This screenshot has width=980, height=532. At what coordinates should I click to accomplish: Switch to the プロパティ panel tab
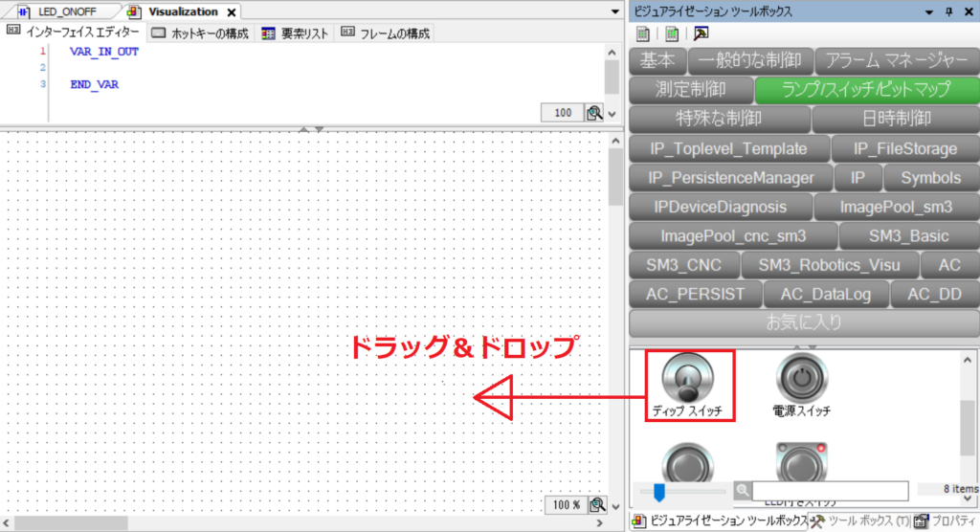pos(946,521)
